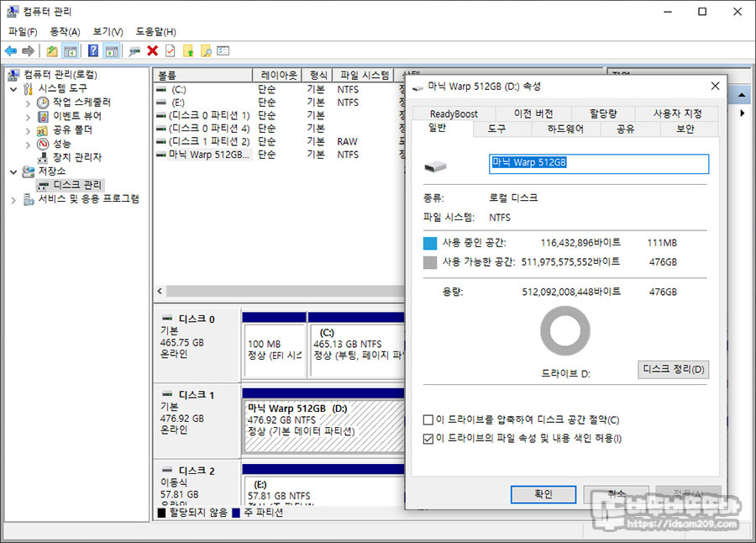Expand the 이벤트 뷰어 tree node
The width and height of the screenshot is (756, 543).
coord(28,117)
